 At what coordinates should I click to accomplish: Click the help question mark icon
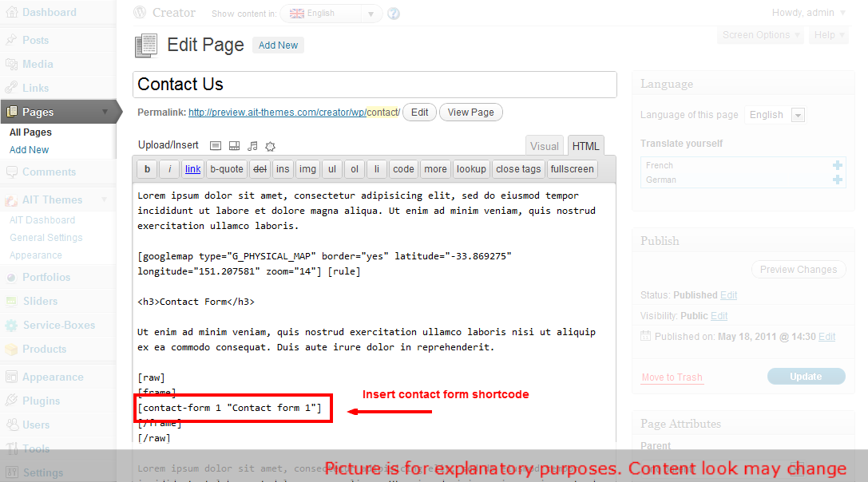point(394,14)
